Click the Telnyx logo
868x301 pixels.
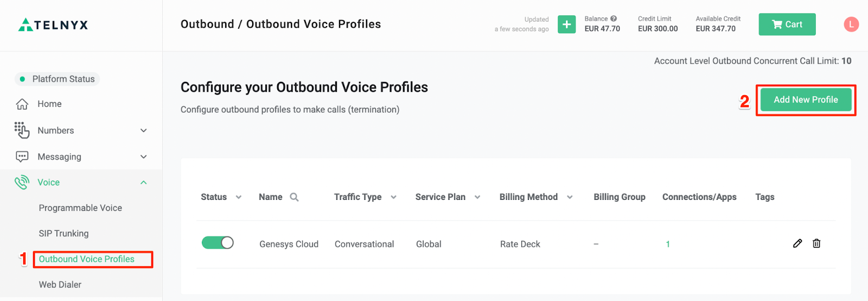coord(53,24)
